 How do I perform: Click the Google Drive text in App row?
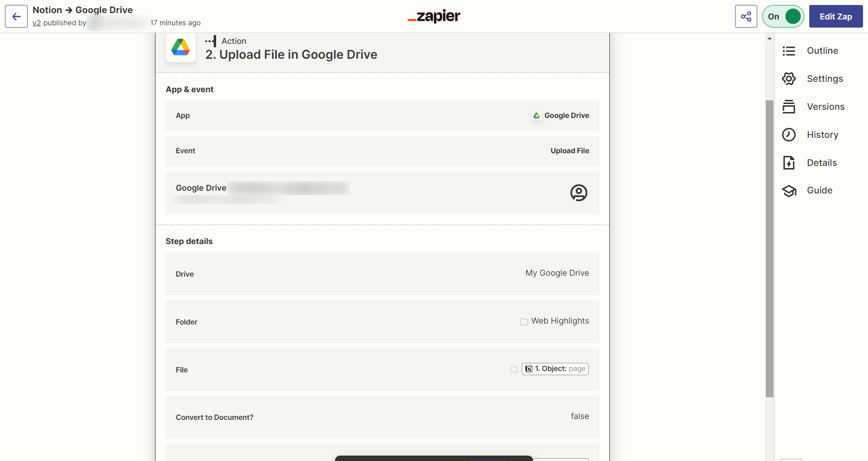(x=566, y=116)
